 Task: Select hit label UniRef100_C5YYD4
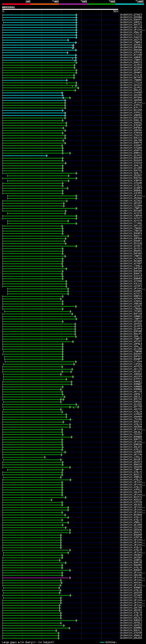coord(131,598)
